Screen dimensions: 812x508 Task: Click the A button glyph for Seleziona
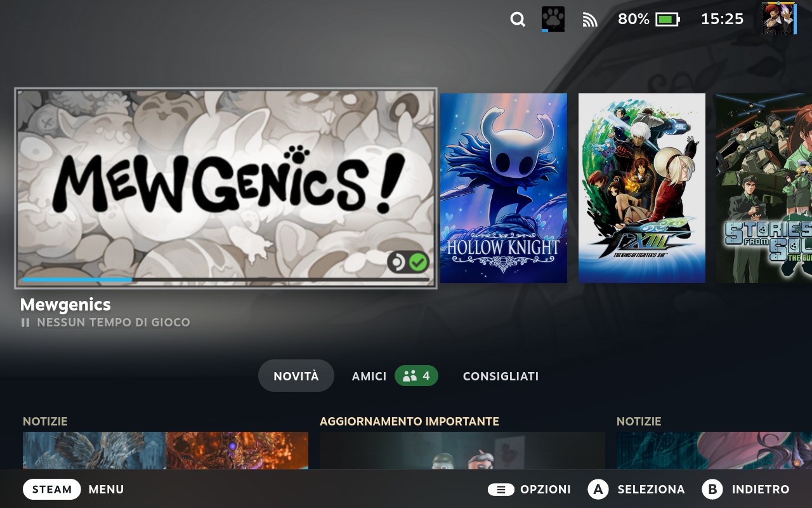pos(598,490)
